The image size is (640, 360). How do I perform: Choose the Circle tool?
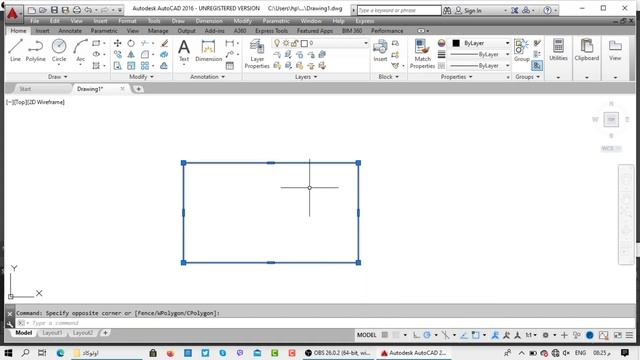coord(59,50)
